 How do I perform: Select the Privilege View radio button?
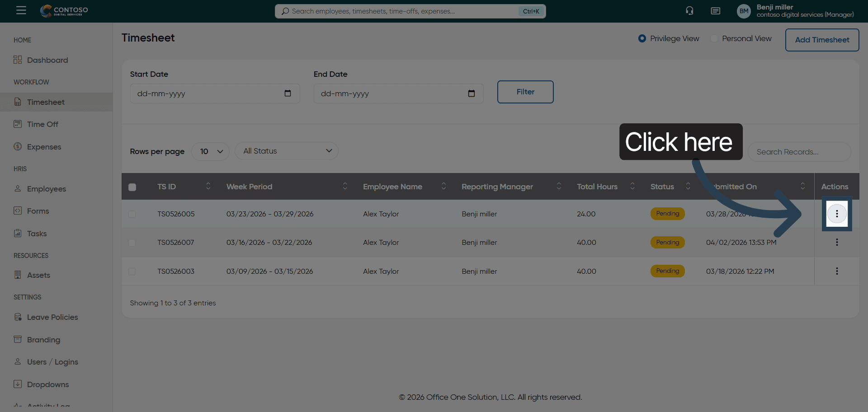[642, 38]
